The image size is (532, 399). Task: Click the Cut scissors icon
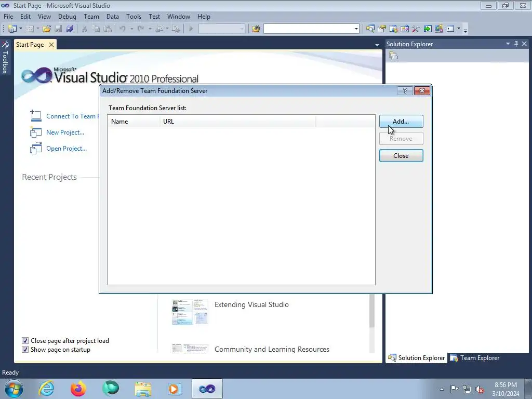[x=85, y=29]
